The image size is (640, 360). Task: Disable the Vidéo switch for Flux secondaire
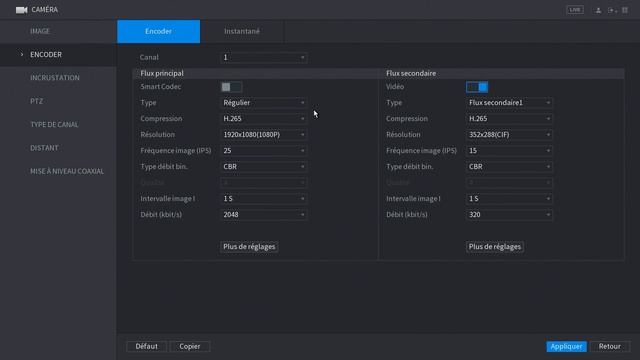click(x=477, y=87)
